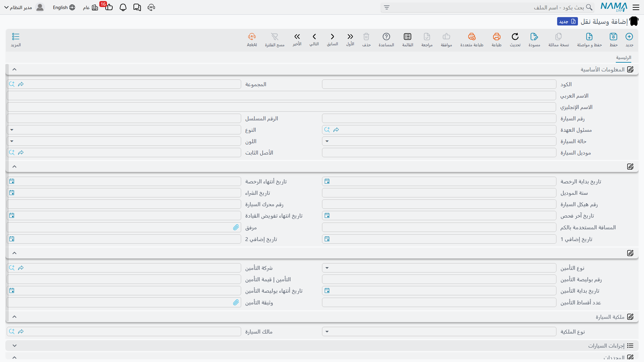Open the hamburger main menu
644x362 pixels.
tap(636, 7)
